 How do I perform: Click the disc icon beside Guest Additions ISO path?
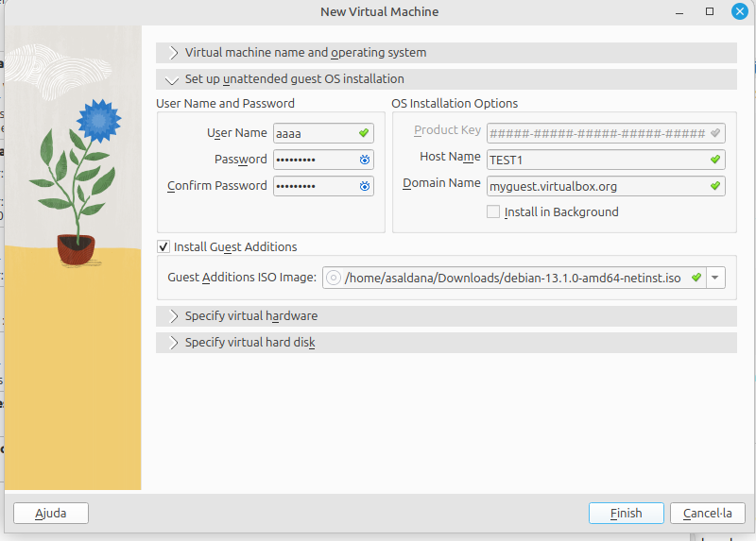[x=333, y=278]
